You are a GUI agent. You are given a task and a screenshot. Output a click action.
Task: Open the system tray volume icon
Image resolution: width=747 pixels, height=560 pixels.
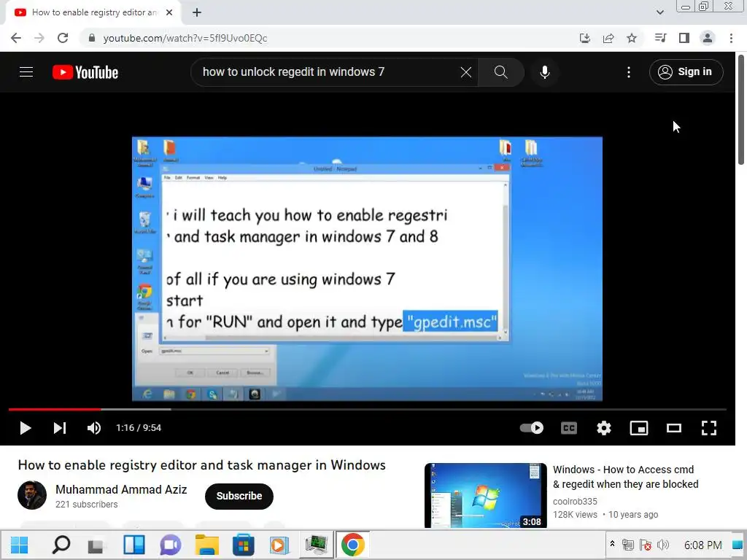(x=663, y=545)
